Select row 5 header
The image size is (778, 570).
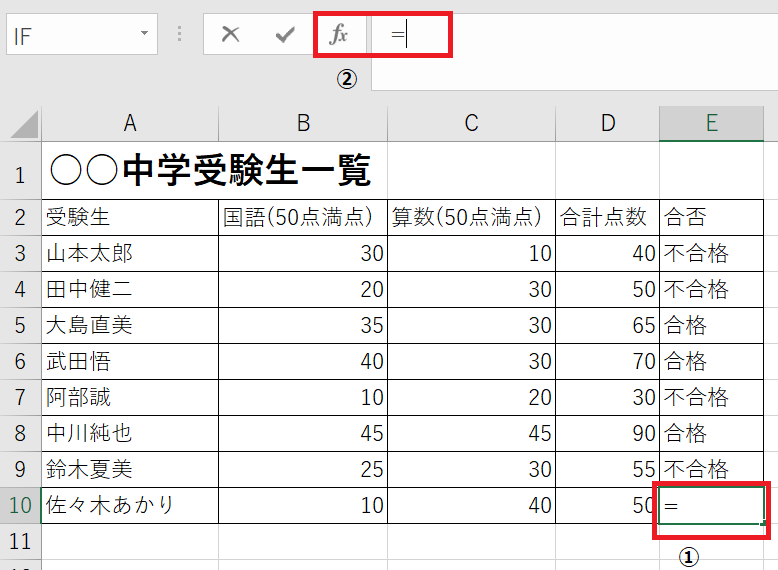[x=20, y=325]
